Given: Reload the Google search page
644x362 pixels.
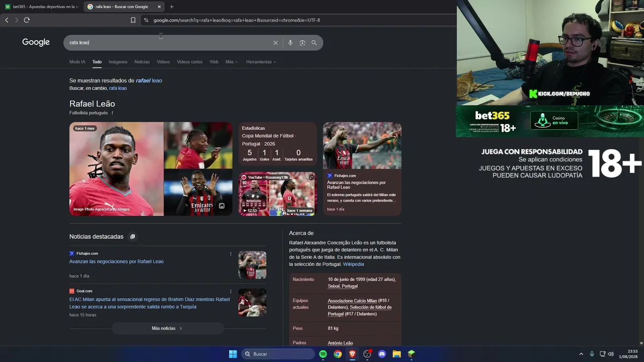Looking at the screenshot, I should click(x=27, y=20).
